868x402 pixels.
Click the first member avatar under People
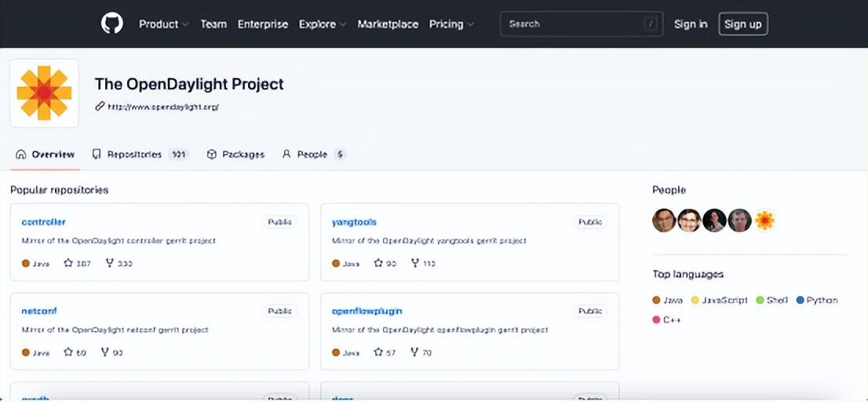(664, 221)
